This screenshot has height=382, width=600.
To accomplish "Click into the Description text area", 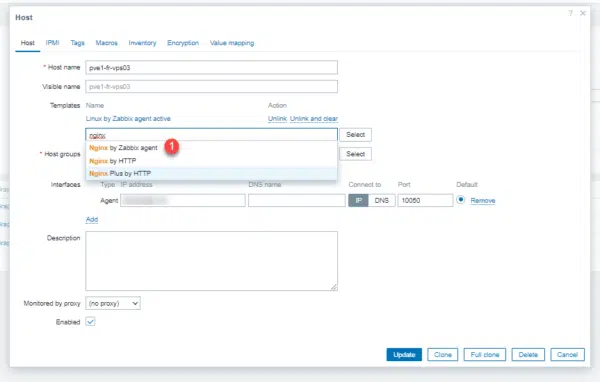I will tap(211, 261).
